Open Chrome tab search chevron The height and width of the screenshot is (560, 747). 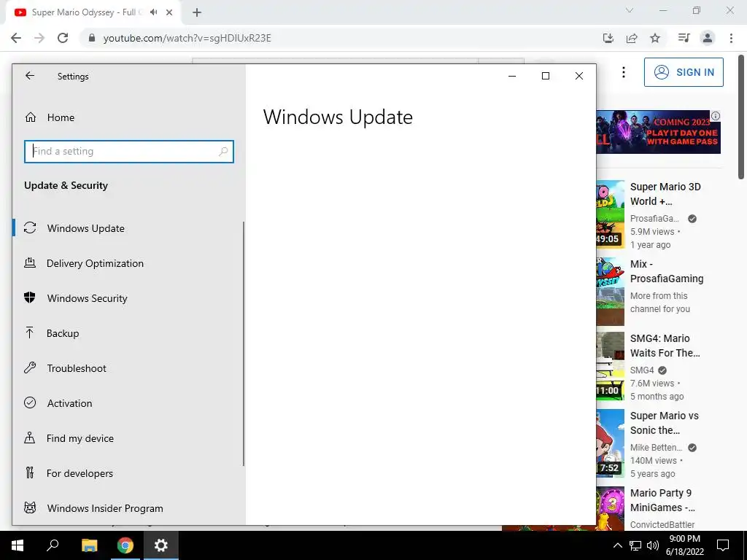click(630, 10)
